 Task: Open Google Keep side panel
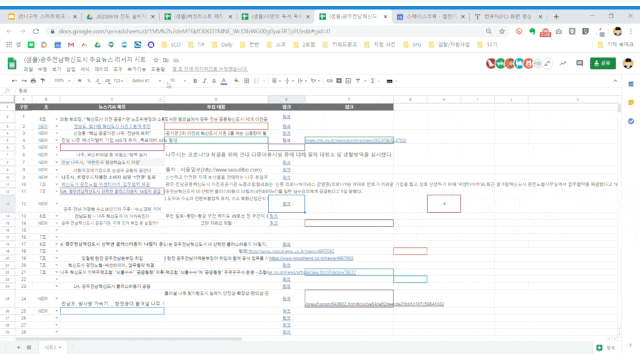(631, 102)
